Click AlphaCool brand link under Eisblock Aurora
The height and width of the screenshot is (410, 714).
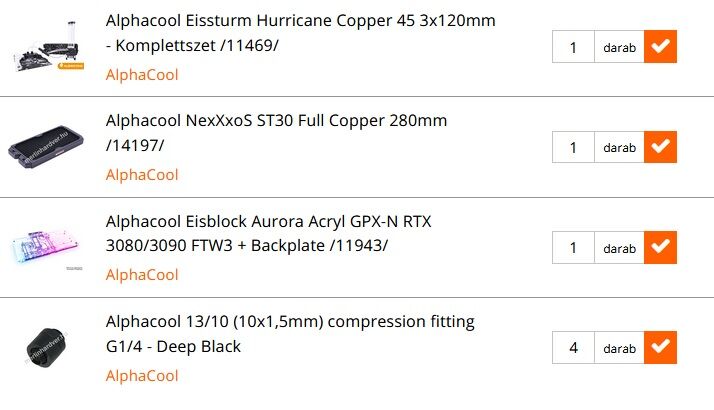[x=142, y=275]
